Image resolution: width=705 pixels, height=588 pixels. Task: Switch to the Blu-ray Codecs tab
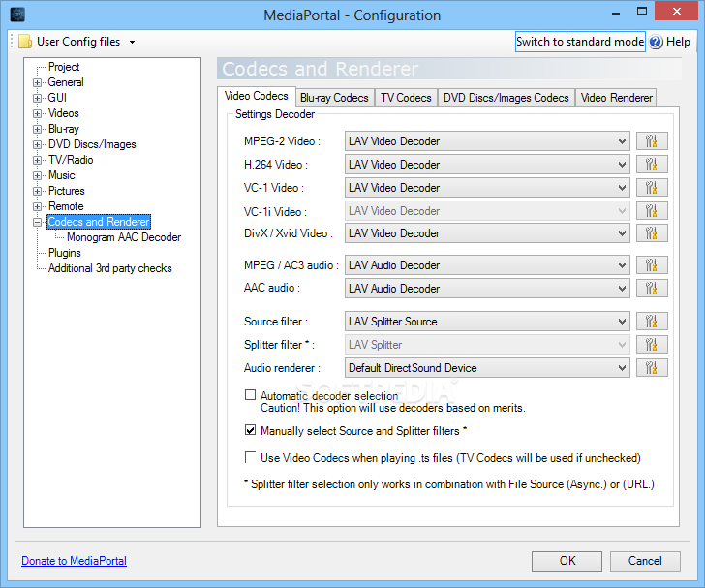coord(334,98)
